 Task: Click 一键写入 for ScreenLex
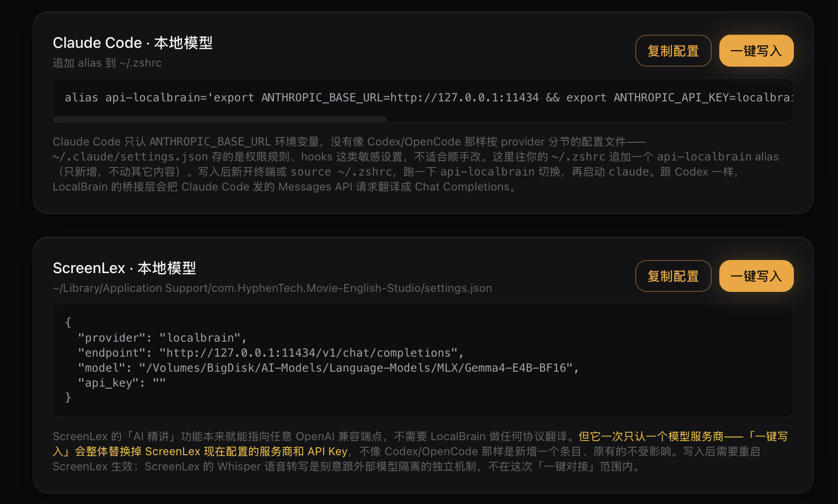[756, 276]
